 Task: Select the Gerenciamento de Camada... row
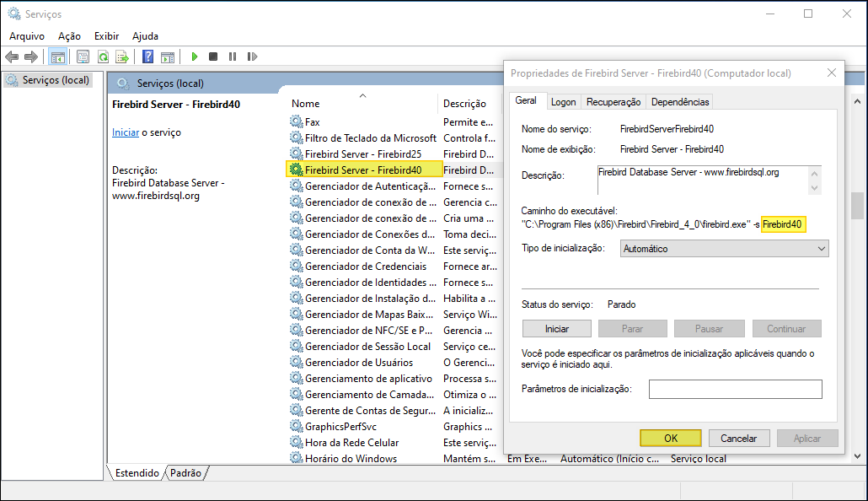(393, 394)
